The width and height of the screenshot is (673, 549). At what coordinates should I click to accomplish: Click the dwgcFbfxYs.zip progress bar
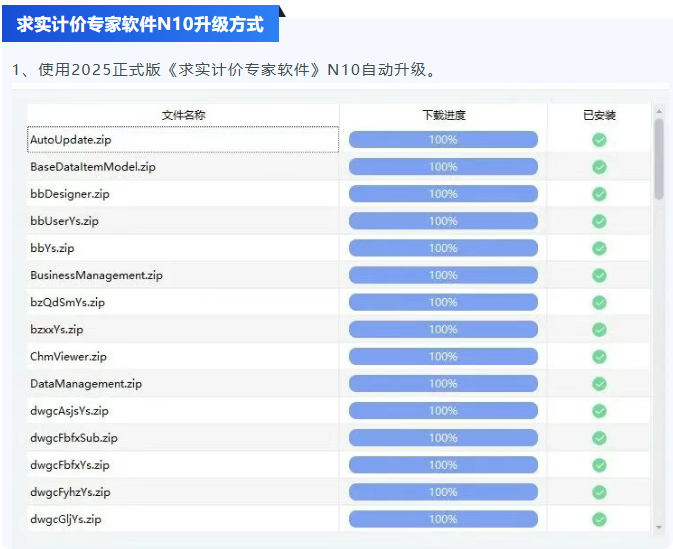pyautogui.click(x=443, y=465)
